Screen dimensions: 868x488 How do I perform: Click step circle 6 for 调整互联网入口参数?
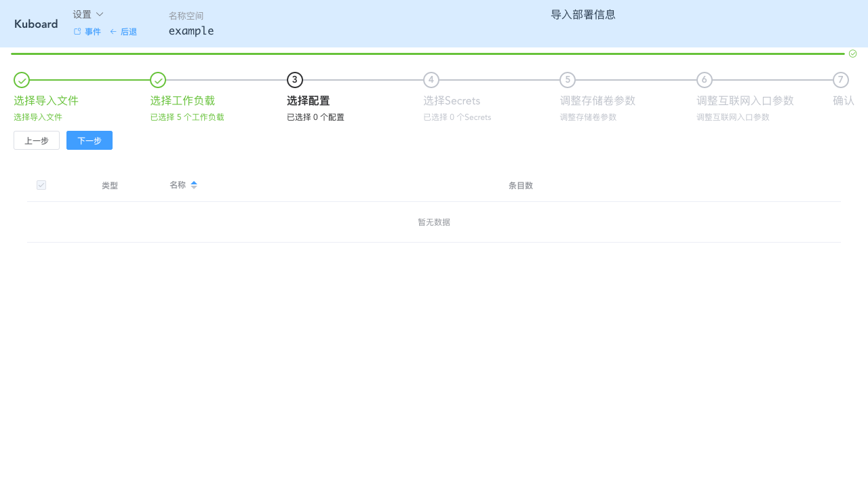tap(704, 80)
